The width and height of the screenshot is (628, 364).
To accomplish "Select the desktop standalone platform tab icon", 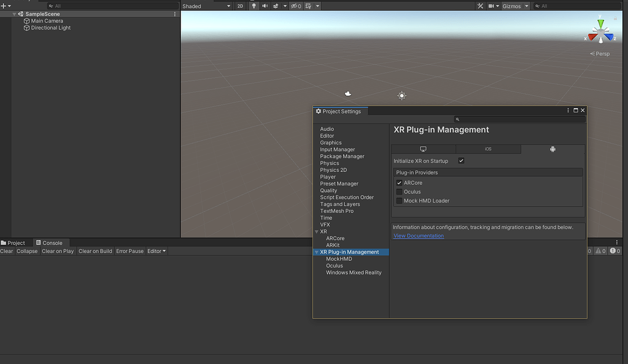I will (423, 149).
